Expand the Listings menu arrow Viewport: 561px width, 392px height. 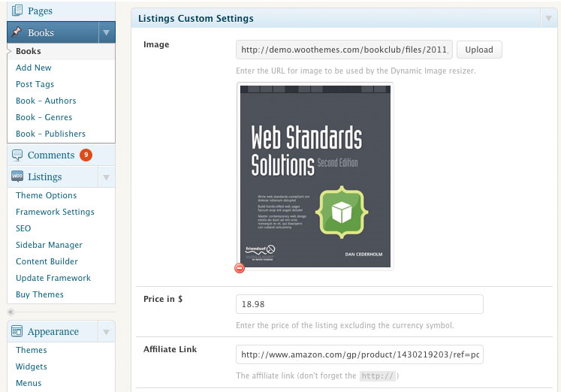106,177
